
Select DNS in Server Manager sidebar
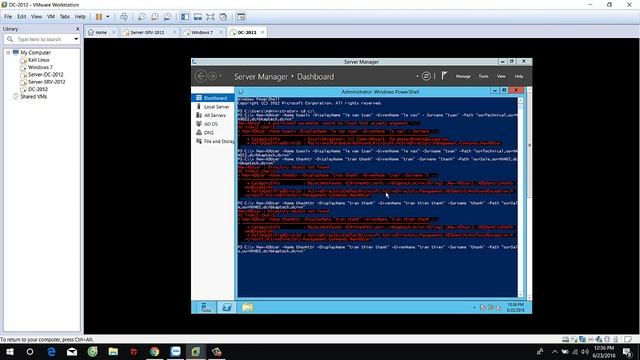213,133
